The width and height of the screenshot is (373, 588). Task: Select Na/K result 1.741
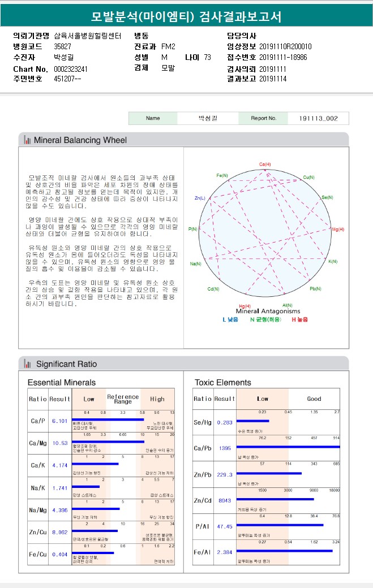[x=60, y=488]
